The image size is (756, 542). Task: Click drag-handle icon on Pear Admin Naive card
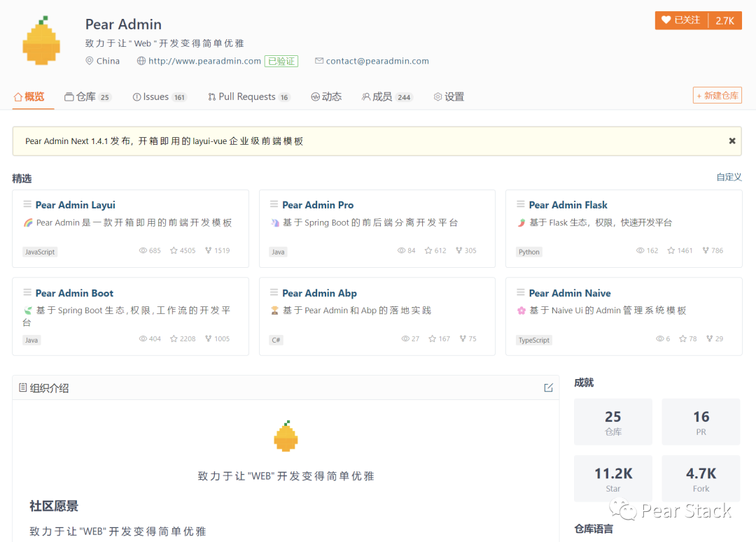521,292
